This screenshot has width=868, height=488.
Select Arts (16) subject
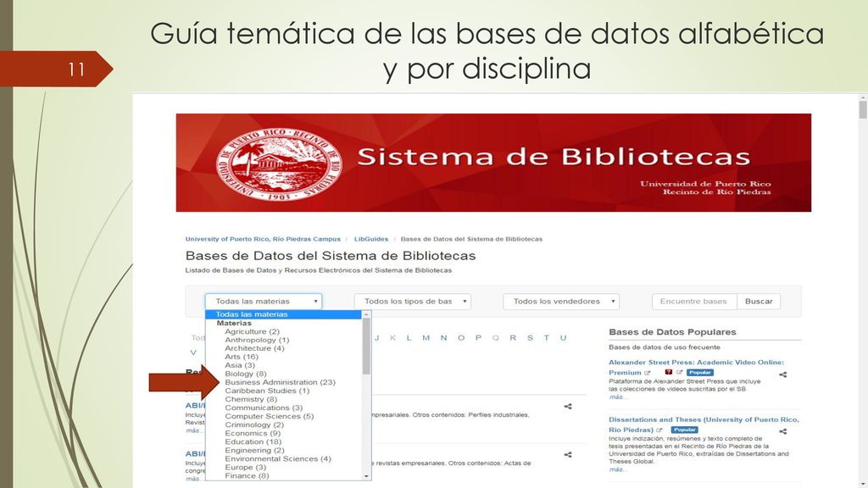242,357
